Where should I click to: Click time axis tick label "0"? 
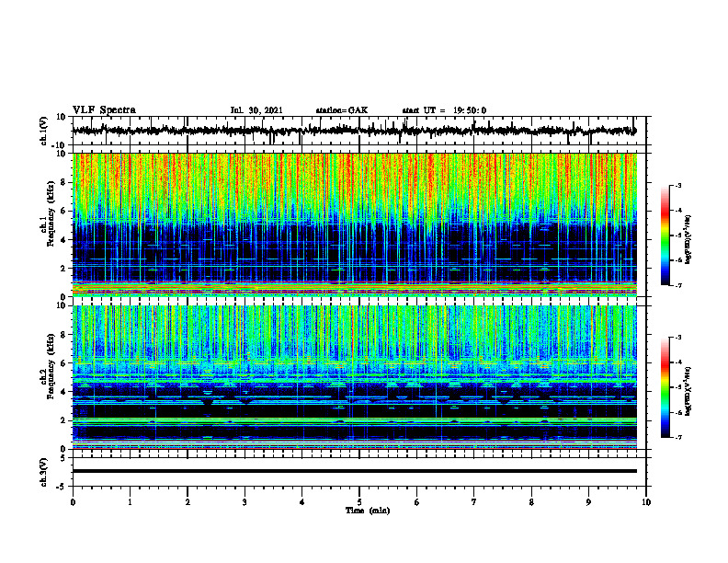(x=73, y=502)
